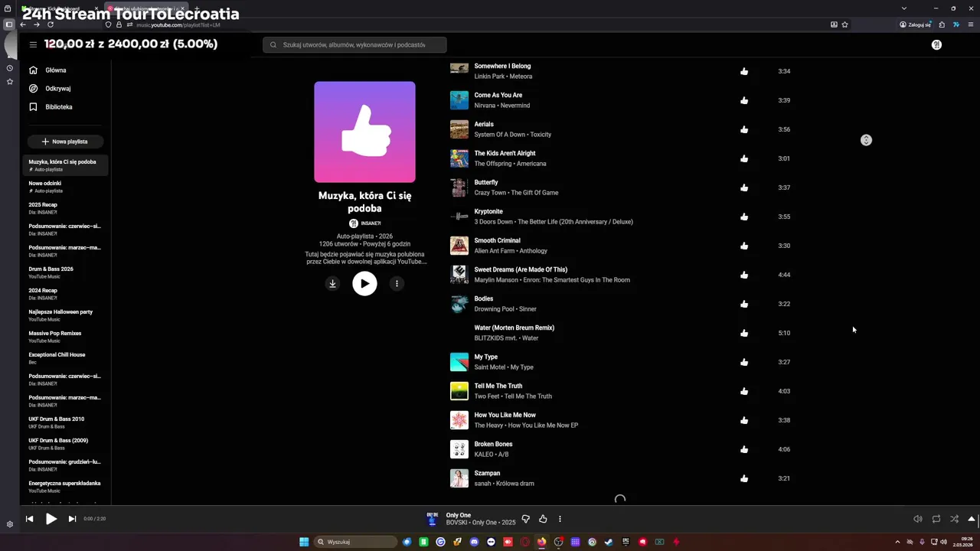
Task: Open the INSANE?! channel link
Action: pyautogui.click(x=365, y=223)
